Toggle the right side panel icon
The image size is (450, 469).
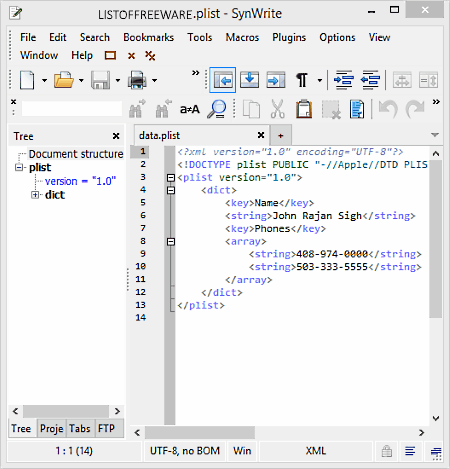(276, 80)
